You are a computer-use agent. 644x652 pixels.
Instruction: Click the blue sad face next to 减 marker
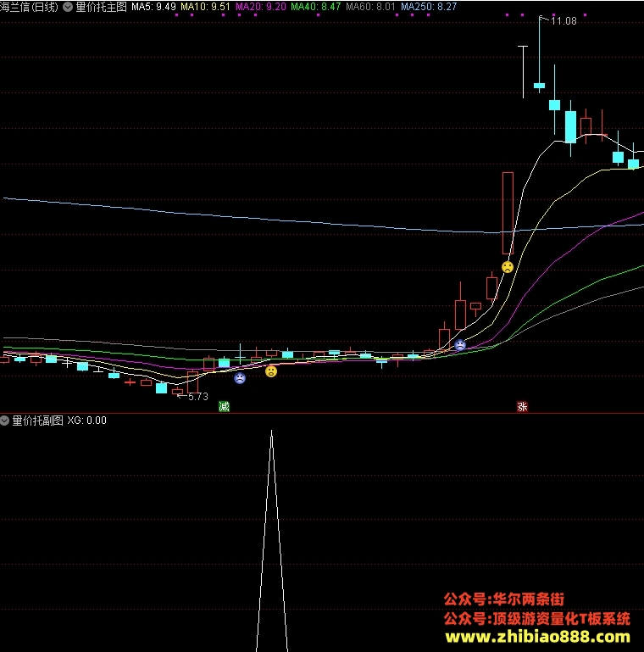240,378
